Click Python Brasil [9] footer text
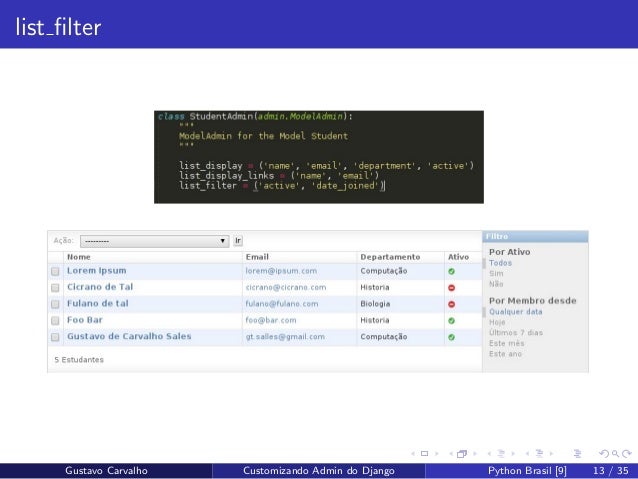 (x=527, y=471)
